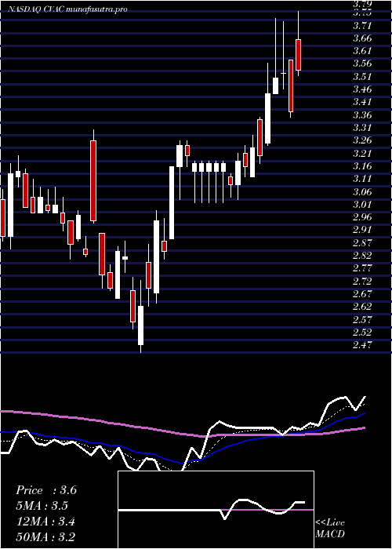Viewport: 392px width, 549px height.
Task: Click the lowest white candlestick near 2.47
Action: click(140, 325)
